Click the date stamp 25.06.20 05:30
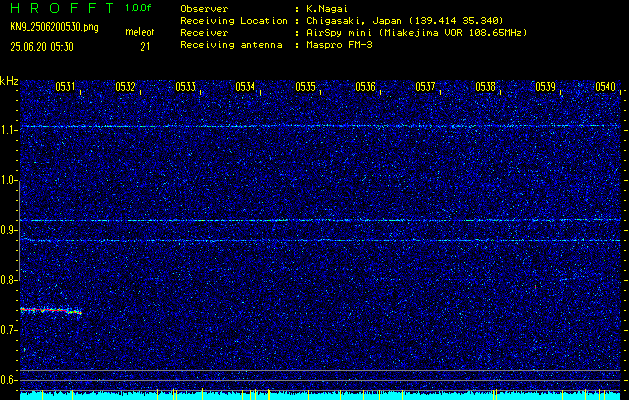Image resolution: width=629 pixels, height=400 pixels. pyautogui.click(x=42, y=47)
